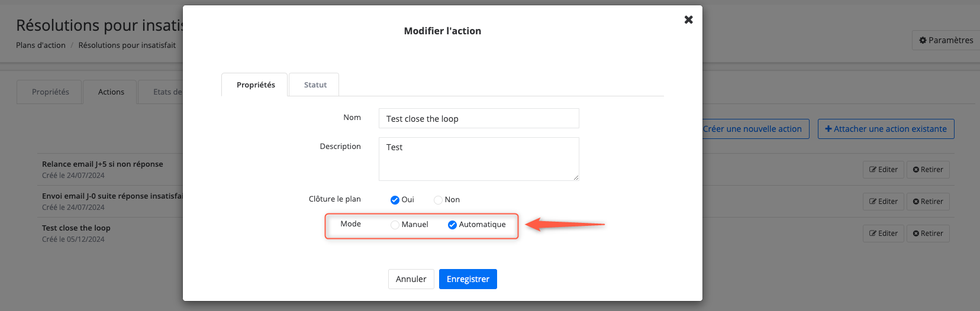Switch to the Statut tab
Screen dimensions: 980x311
point(315,85)
